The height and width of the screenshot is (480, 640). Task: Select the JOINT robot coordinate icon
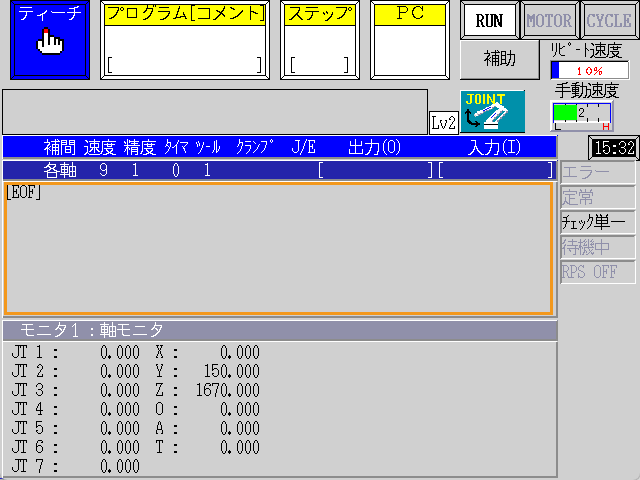493,111
